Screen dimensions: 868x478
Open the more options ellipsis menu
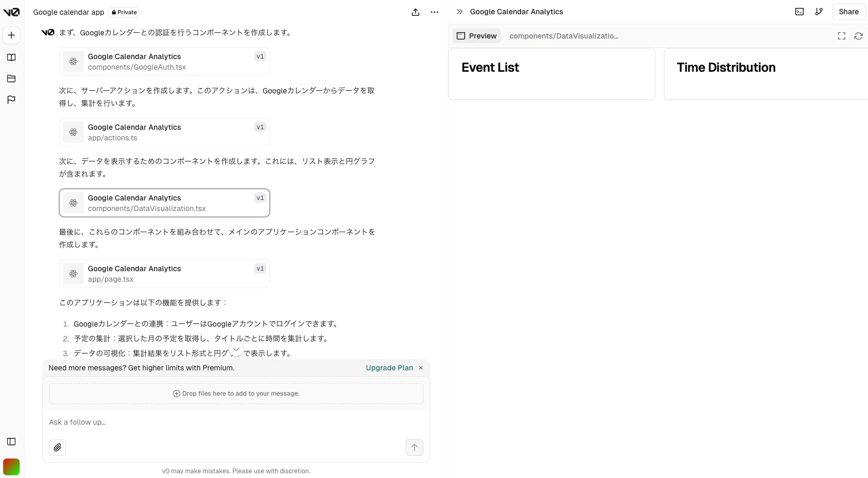(x=435, y=12)
